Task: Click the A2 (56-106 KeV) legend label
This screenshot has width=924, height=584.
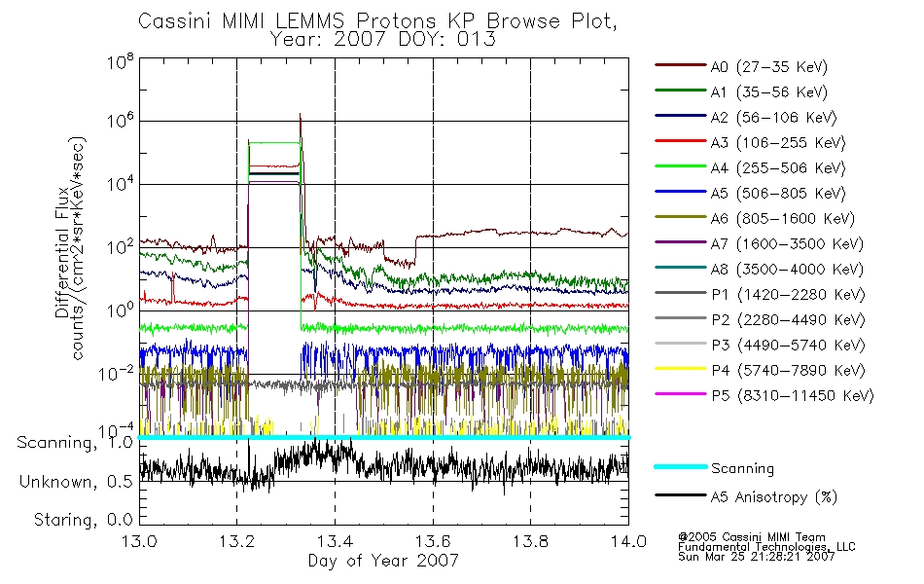Action: pyautogui.click(x=773, y=118)
